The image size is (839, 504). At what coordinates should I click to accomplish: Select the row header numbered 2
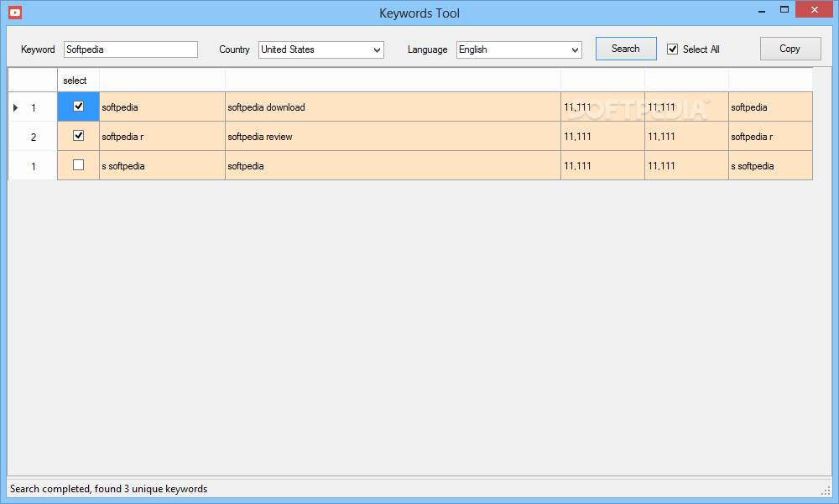33,137
